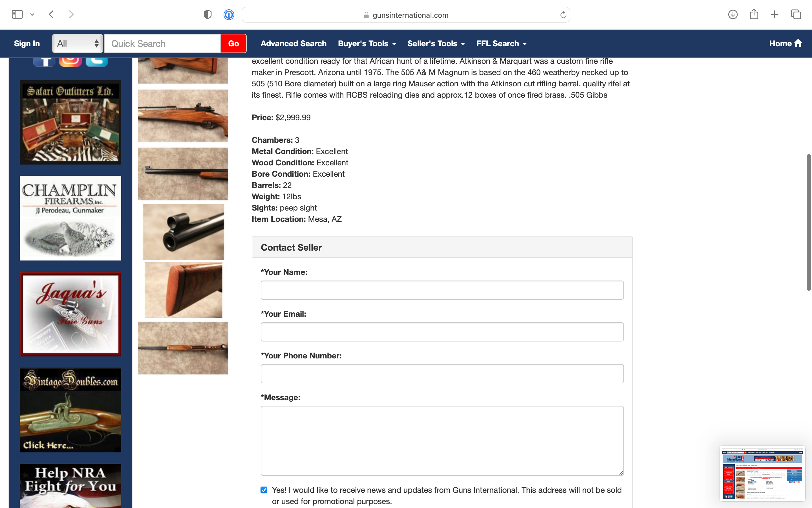
Task: Open the Share icon
Action: (x=754, y=14)
